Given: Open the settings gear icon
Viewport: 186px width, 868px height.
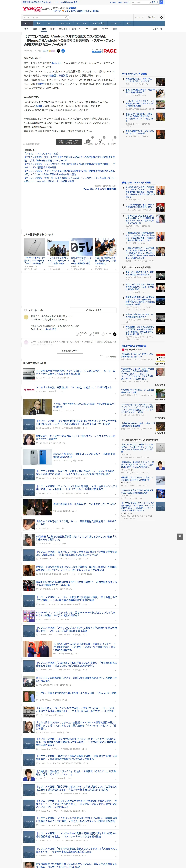Looking at the screenshot, I should coord(161,18).
